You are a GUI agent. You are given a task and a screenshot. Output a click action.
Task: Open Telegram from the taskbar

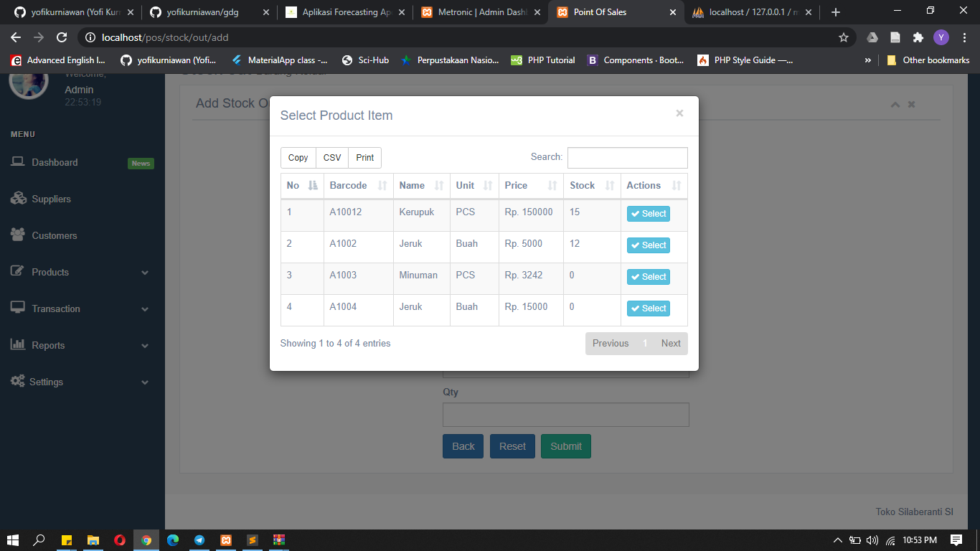click(x=199, y=540)
